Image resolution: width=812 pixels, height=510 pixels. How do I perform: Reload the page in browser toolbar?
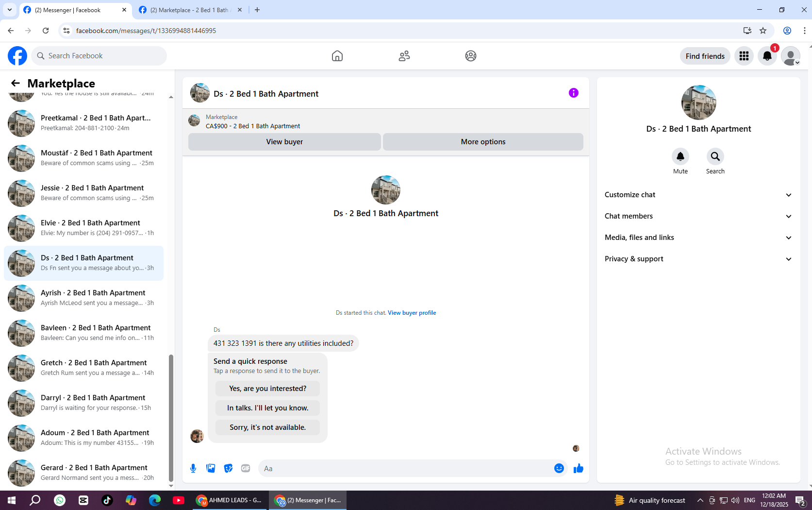[x=46, y=31]
